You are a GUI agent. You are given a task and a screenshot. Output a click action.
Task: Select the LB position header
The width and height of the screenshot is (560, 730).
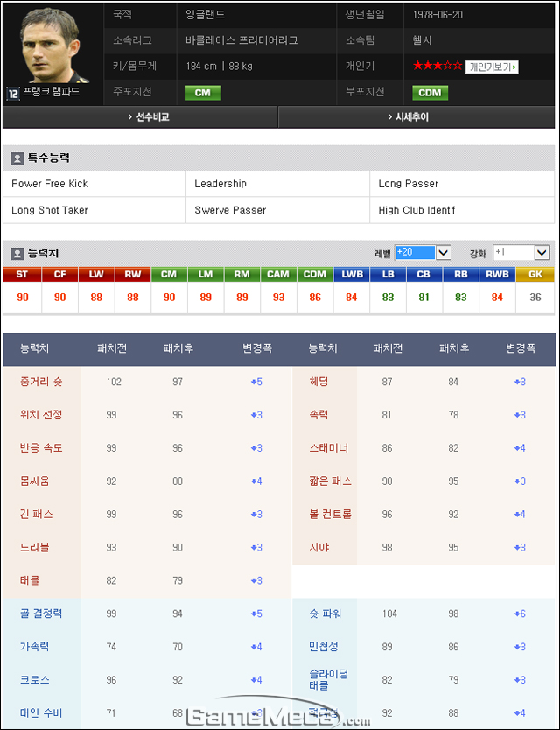click(388, 274)
